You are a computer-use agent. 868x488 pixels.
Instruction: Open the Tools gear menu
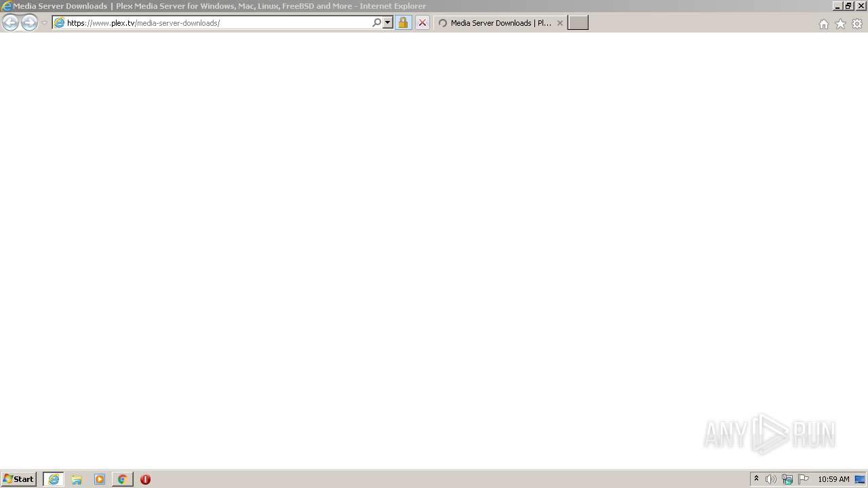click(857, 24)
